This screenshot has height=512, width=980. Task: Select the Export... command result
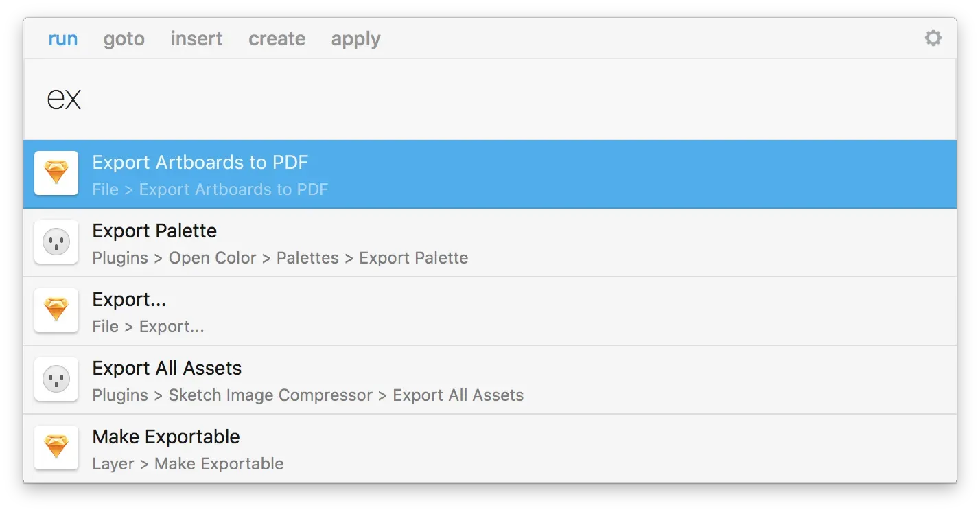tap(490, 312)
